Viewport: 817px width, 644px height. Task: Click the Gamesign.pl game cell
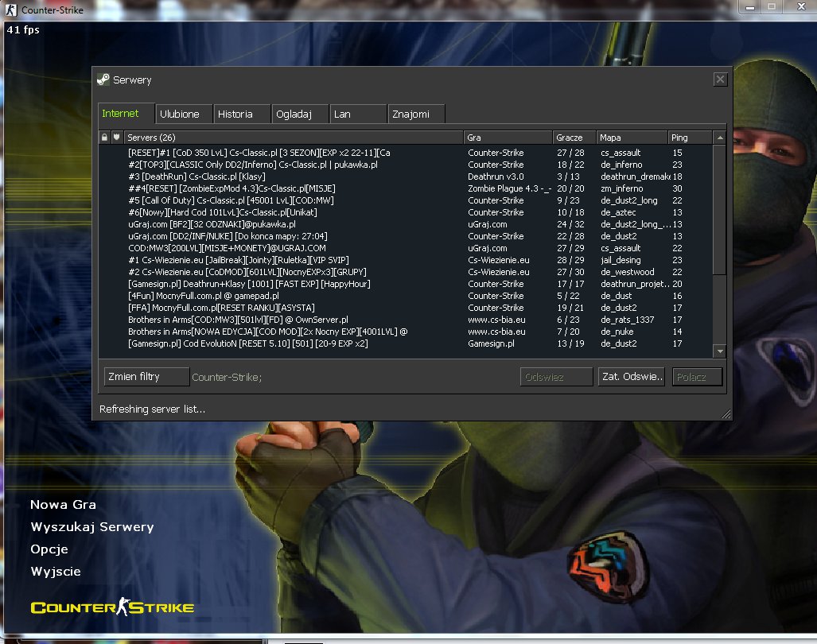[x=491, y=344]
